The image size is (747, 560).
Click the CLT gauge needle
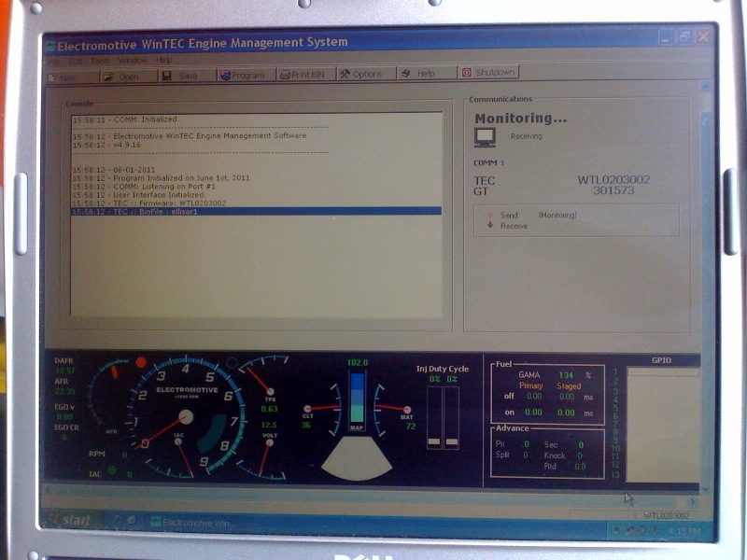click(321, 408)
